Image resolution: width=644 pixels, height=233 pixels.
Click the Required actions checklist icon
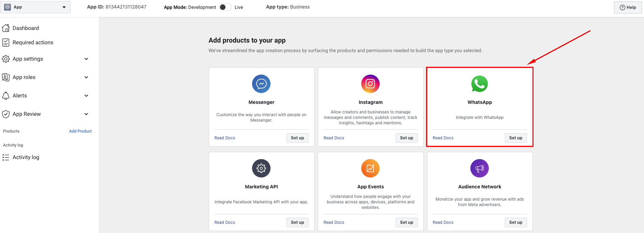tap(6, 42)
